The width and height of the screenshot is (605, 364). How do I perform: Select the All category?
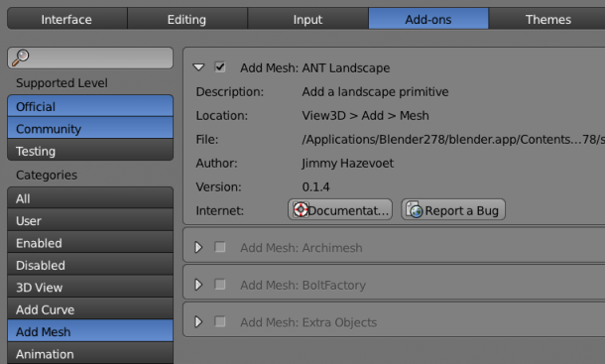coord(90,198)
